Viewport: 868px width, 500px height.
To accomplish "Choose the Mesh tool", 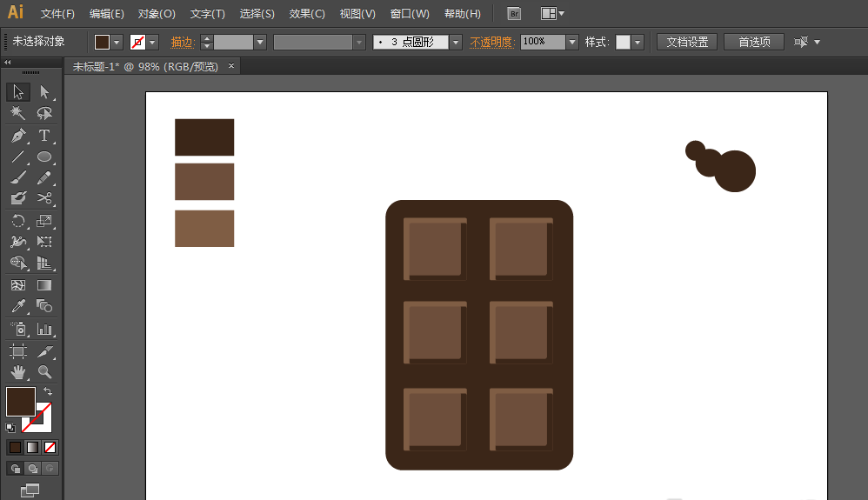I will (x=18, y=285).
